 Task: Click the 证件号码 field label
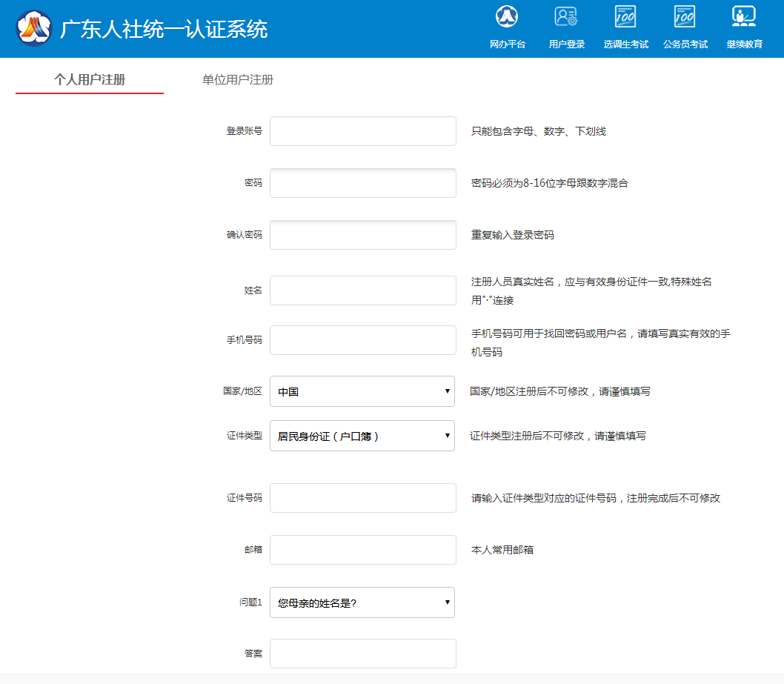click(244, 498)
